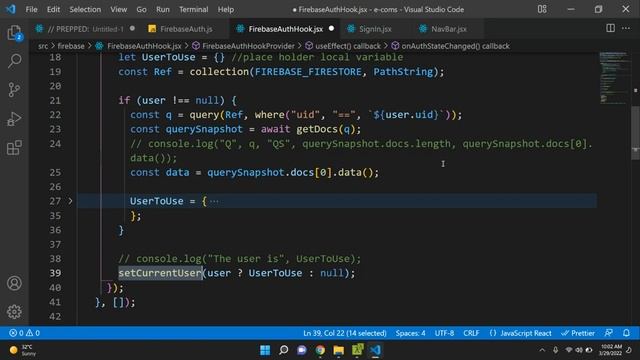The width and height of the screenshot is (640, 360).
Task: Switch to the NavBar.jsx tab
Action: coord(448,29)
